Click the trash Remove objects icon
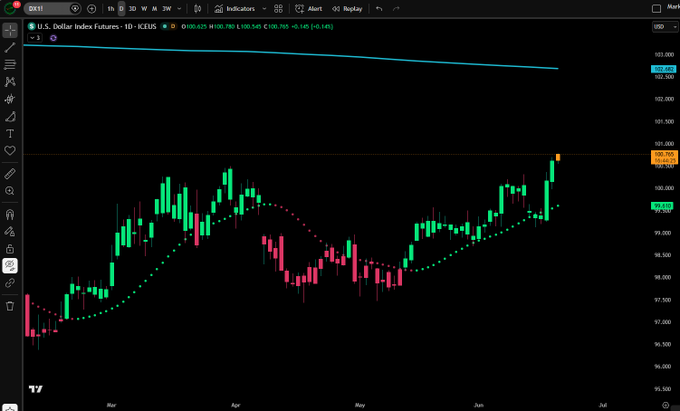The image size is (680, 411). (x=10, y=306)
